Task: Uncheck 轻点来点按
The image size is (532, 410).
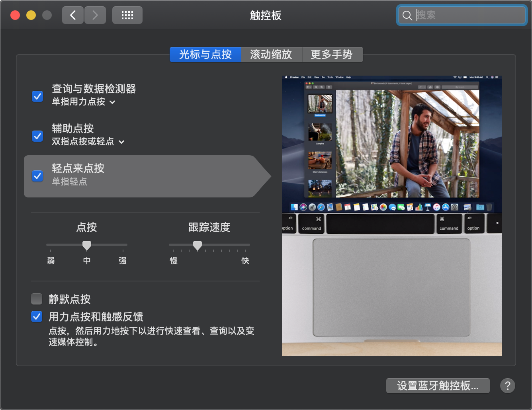Action: (x=37, y=176)
